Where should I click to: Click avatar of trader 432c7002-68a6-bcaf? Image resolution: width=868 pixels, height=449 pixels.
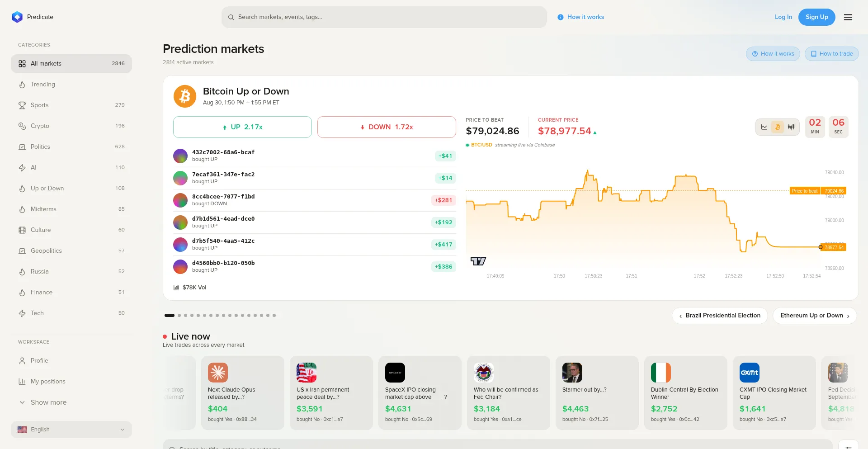[x=180, y=156]
